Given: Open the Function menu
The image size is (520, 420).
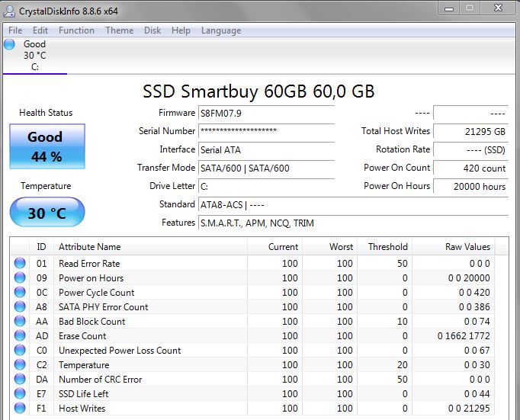Looking at the screenshot, I should click(76, 30).
